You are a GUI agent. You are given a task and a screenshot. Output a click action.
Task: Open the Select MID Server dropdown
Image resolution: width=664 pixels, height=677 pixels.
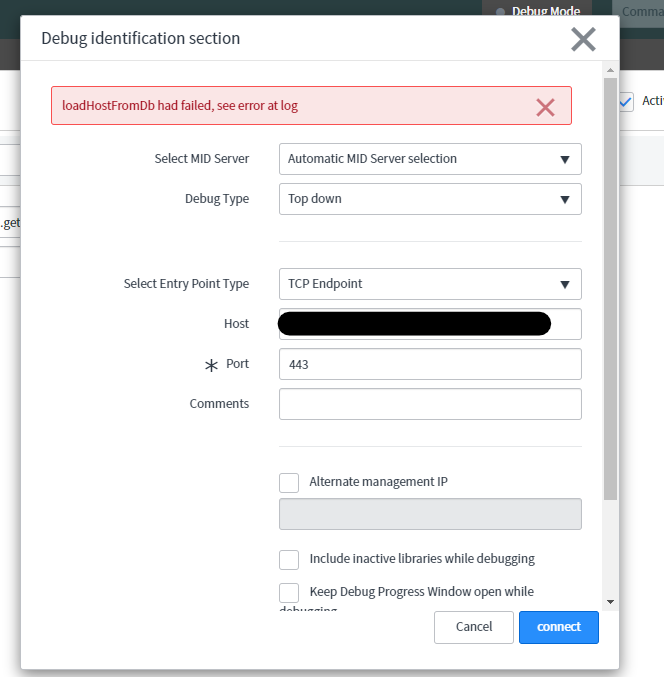tap(430, 159)
